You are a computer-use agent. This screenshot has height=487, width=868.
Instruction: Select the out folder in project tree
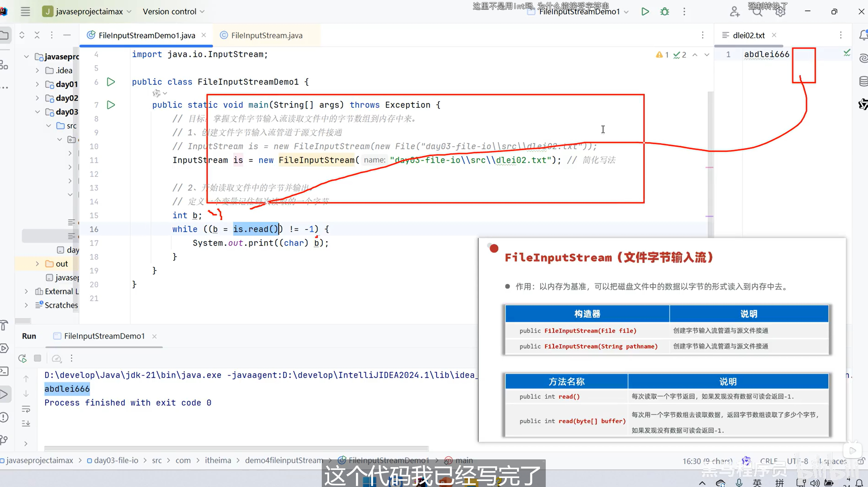pyautogui.click(x=62, y=264)
